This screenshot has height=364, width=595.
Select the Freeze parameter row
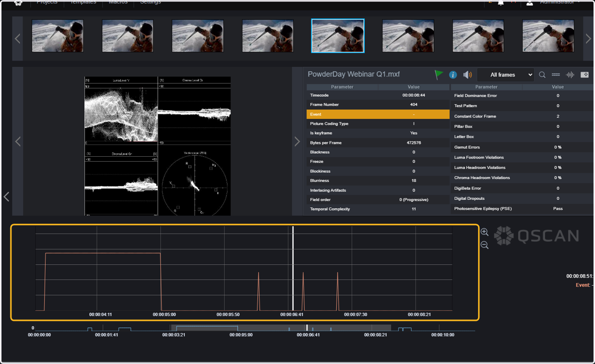point(378,162)
